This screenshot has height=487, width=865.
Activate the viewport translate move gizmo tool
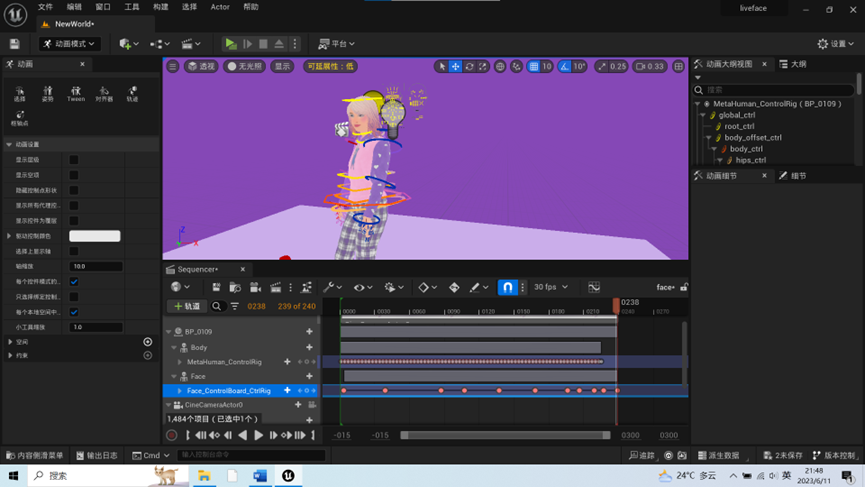click(456, 66)
